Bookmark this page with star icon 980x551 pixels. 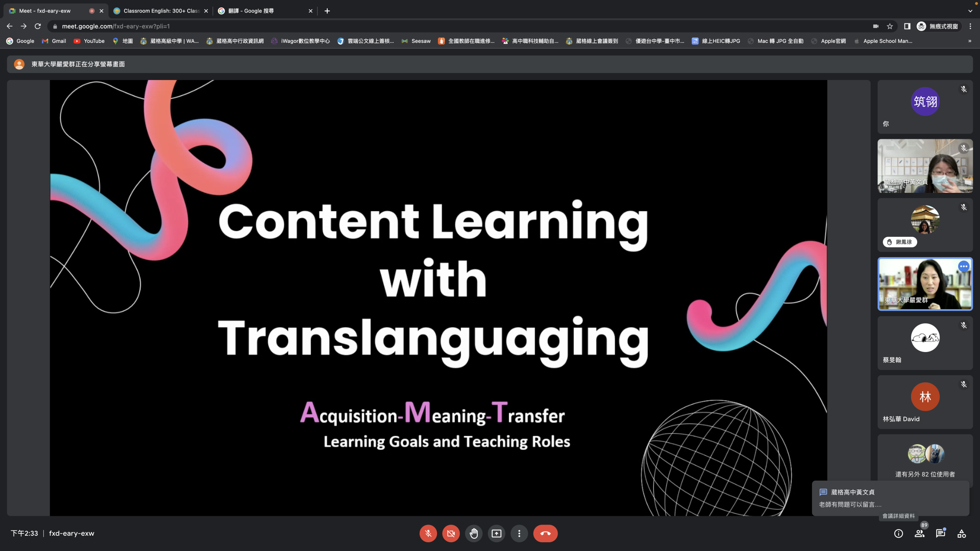[x=890, y=26]
